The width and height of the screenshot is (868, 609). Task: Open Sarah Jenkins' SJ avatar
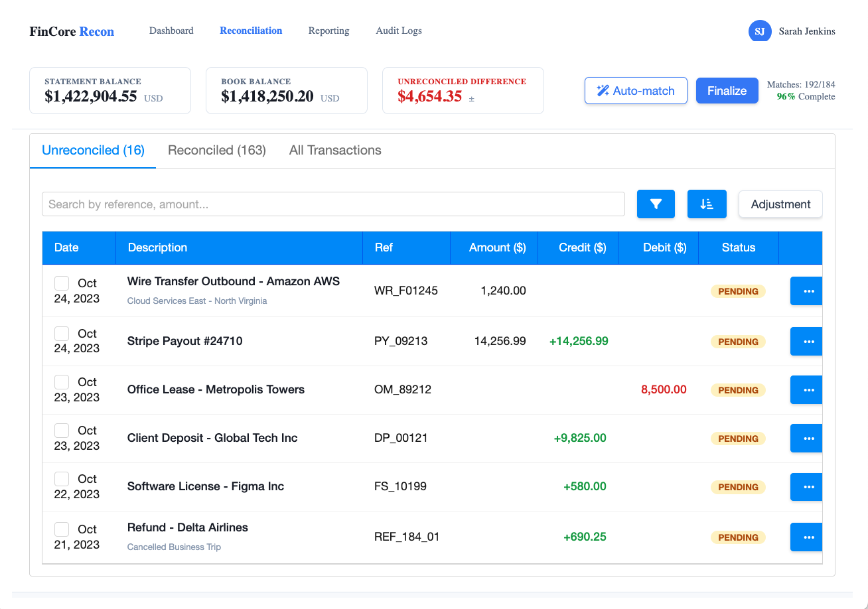[x=760, y=31]
